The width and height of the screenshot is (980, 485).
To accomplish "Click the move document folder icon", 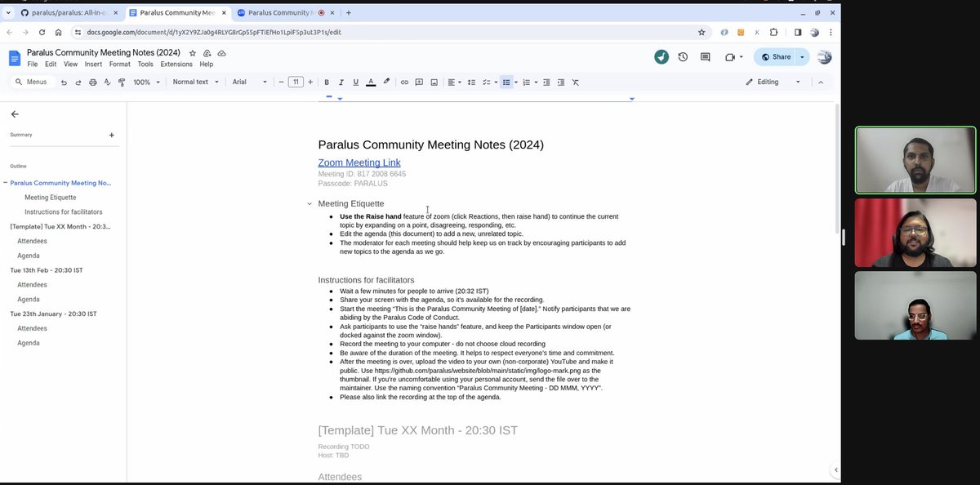I will pyautogui.click(x=207, y=53).
